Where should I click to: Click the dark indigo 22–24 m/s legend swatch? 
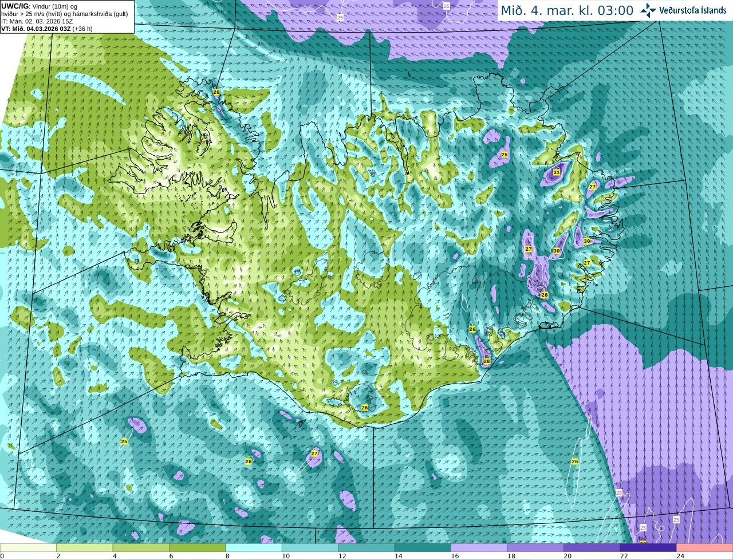click(648, 547)
